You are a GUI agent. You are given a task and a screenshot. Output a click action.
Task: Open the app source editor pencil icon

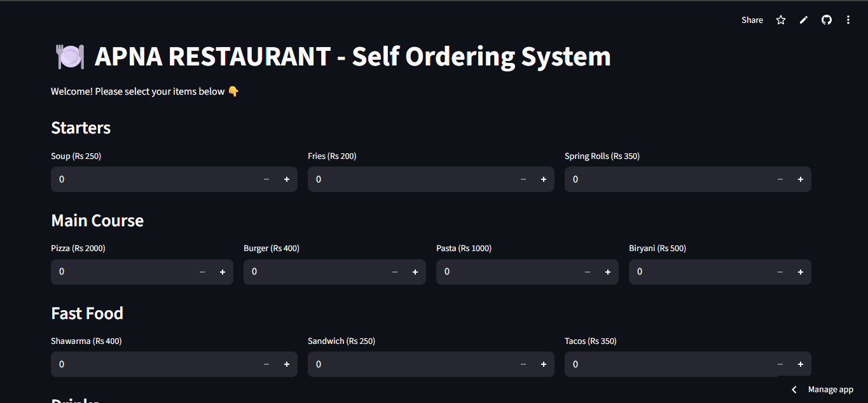803,20
